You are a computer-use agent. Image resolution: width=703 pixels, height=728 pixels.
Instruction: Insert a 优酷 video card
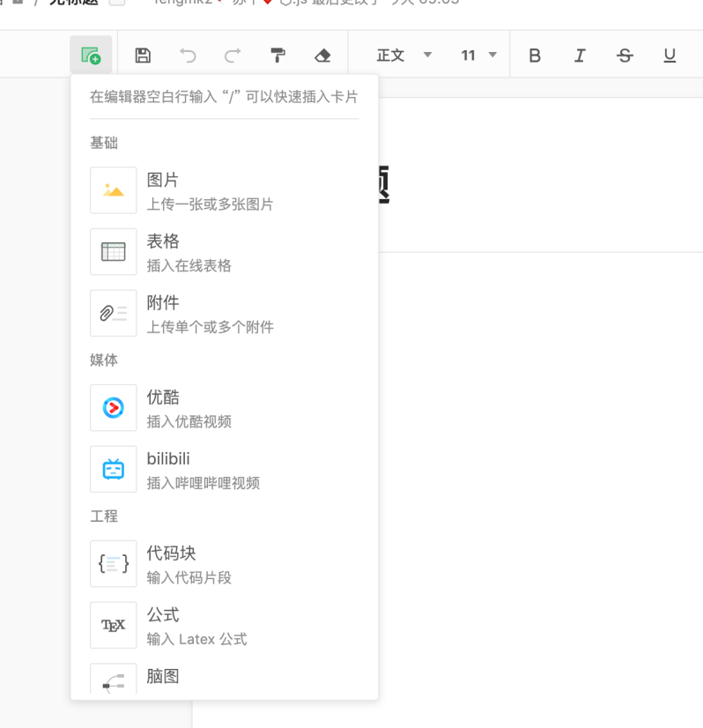click(224, 408)
